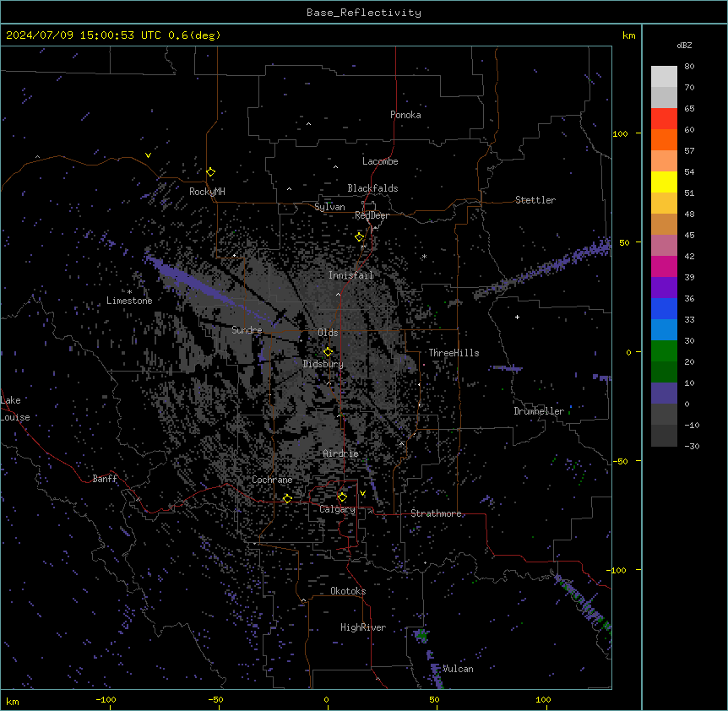This screenshot has width=728, height=711.
Task: Click the Sundre town label
Action: pyautogui.click(x=247, y=330)
